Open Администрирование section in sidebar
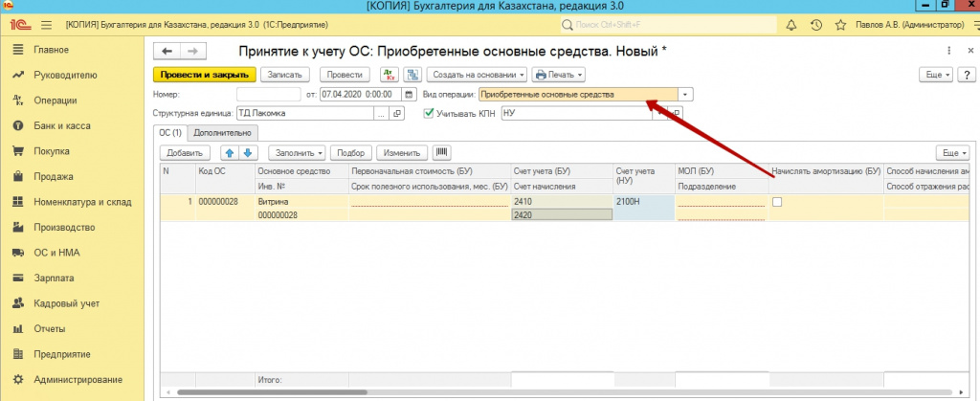The image size is (980, 401). [78, 380]
